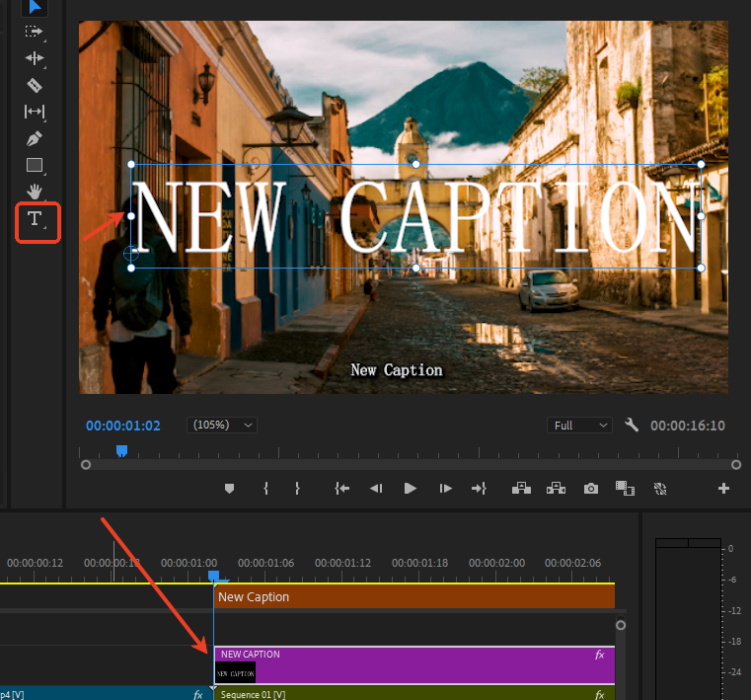This screenshot has height=700, width=751.
Task: Click the NEW CAPTION text in monitor
Action: tap(415, 217)
